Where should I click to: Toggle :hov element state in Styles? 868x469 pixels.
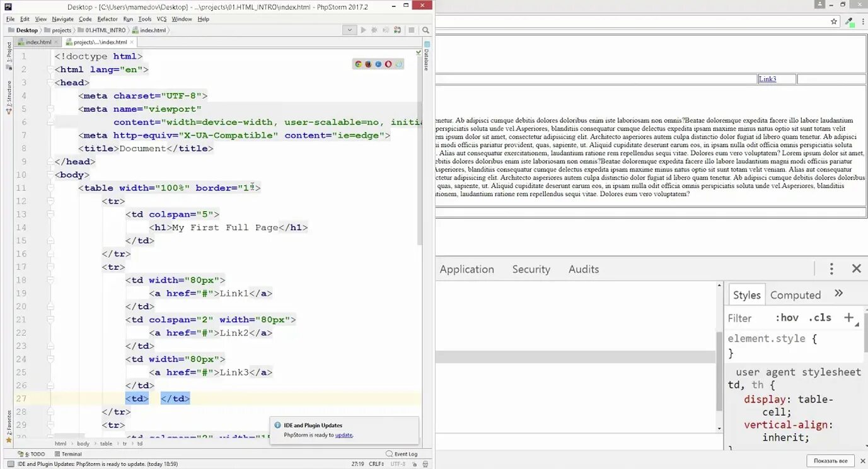(787, 318)
